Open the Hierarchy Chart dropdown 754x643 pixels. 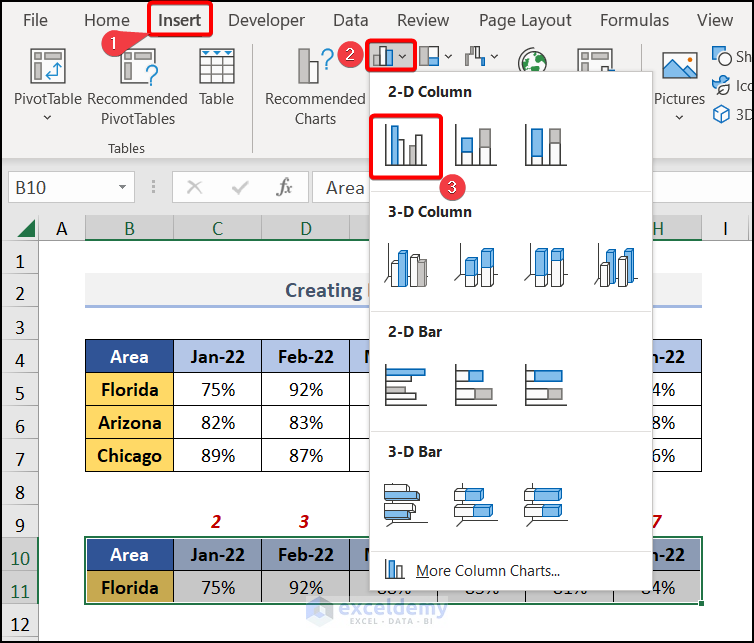pos(435,56)
